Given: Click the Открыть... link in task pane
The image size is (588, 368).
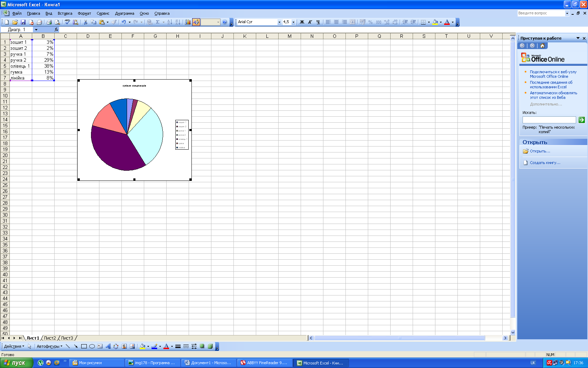Looking at the screenshot, I should pyautogui.click(x=540, y=151).
